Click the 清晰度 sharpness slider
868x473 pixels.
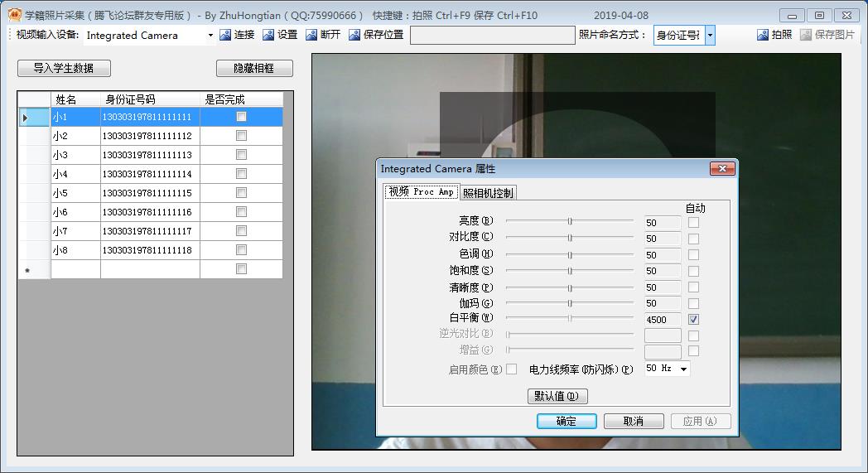[570, 288]
